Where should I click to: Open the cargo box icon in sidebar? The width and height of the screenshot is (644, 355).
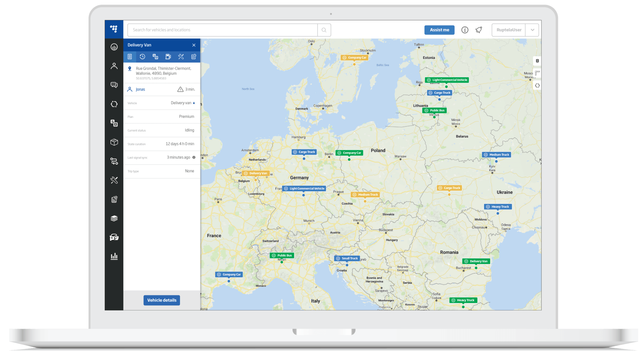click(x=114, y=142)
